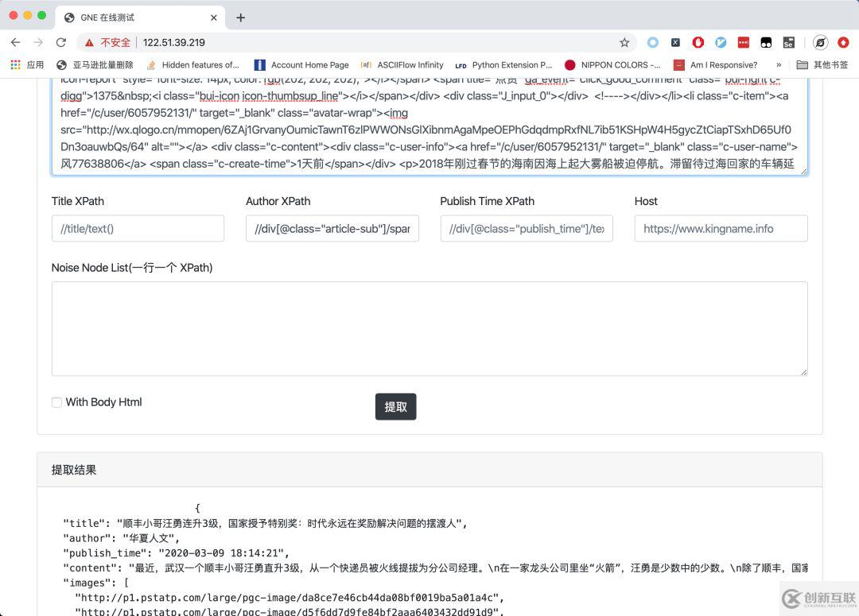This screenshot has width=859, height=616.
Task: Select the GNE 在线测试 tab
Action: coord(140,17)
